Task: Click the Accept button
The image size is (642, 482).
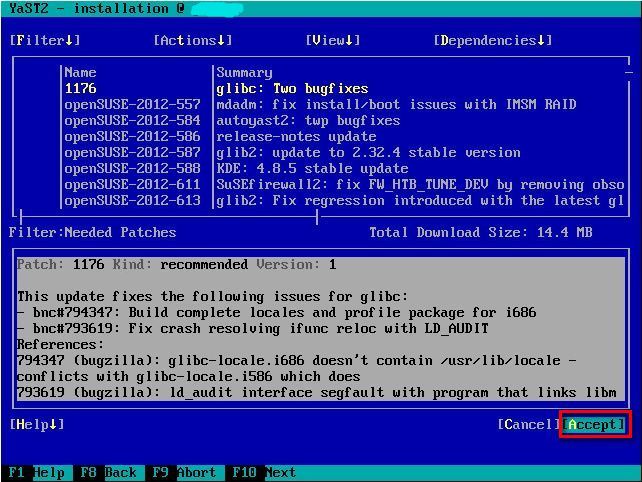Action: point(594,424)
